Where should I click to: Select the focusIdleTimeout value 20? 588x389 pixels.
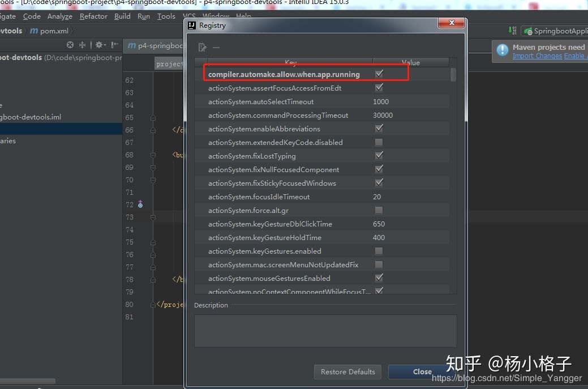(x=377, y=196)
